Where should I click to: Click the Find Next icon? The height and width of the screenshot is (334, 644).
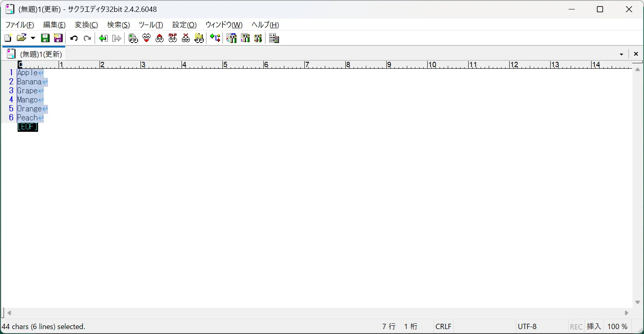[x=146, y=38]
